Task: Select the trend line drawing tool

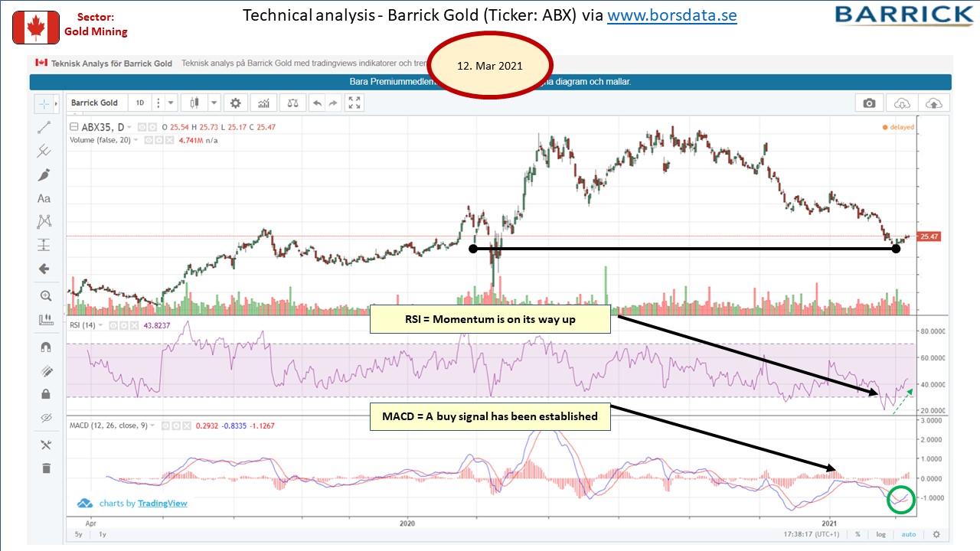Action: pos(44,128)
